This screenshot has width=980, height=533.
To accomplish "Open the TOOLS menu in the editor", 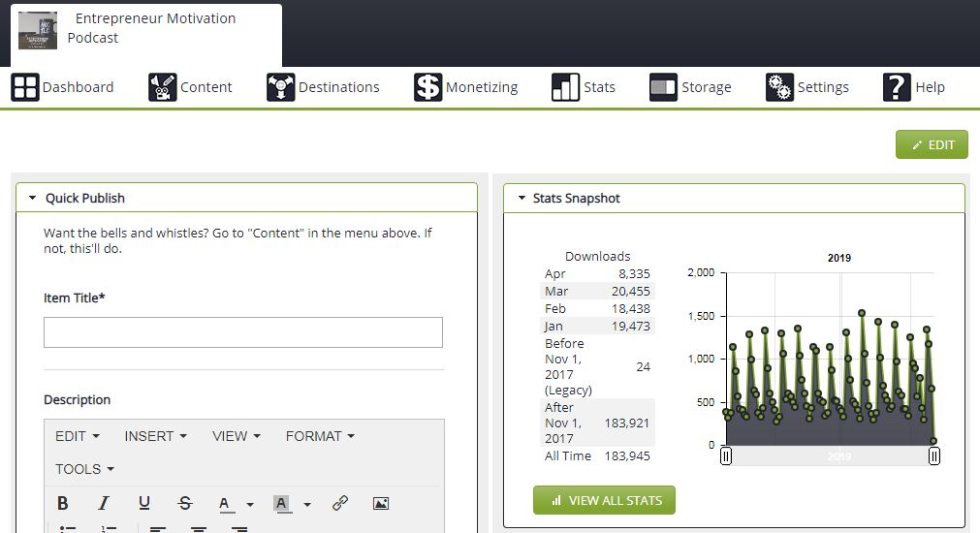I will (x=84, y=469).
